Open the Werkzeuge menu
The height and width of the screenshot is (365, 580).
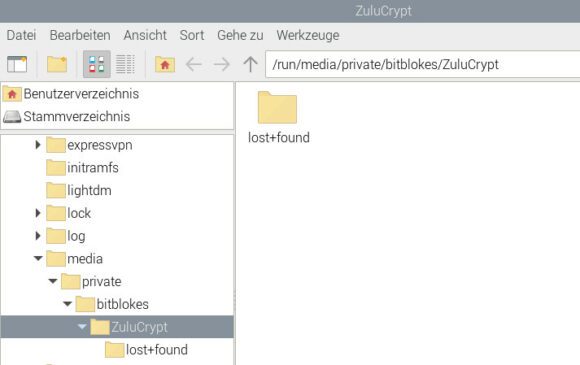308,35
